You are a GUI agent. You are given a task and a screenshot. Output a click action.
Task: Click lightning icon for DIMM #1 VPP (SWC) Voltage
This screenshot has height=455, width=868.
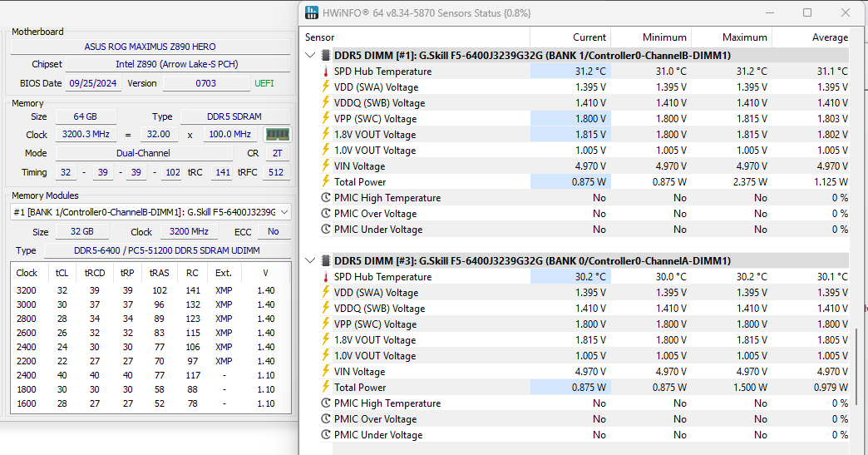tap(326, 118)
